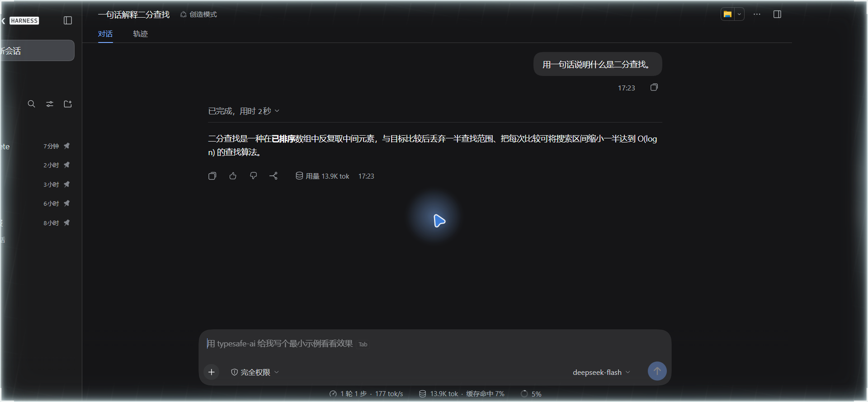
Task: Open the 完全权限 permission dropdown
Action: click(x=255, y=372)
